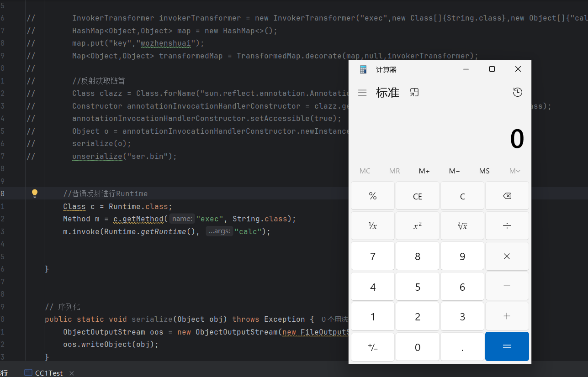Click the 标准 mode heading in calculator
The image size is (588, 377).
click(387, 93)
